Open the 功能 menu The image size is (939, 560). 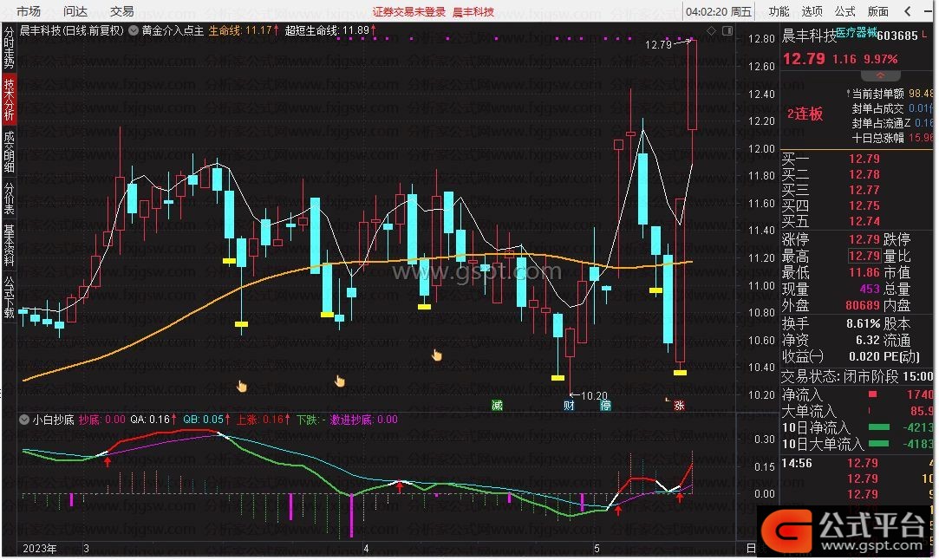pyautogui.click(x=779, y=11)
